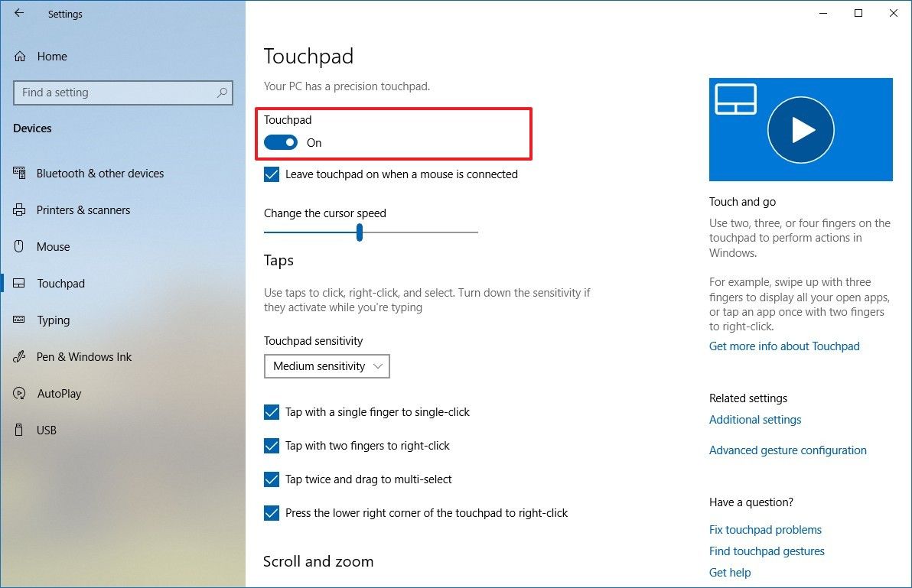Open Printers & scanners settings
This screenshot has width=912, height=588.
(x=18, y=210)
